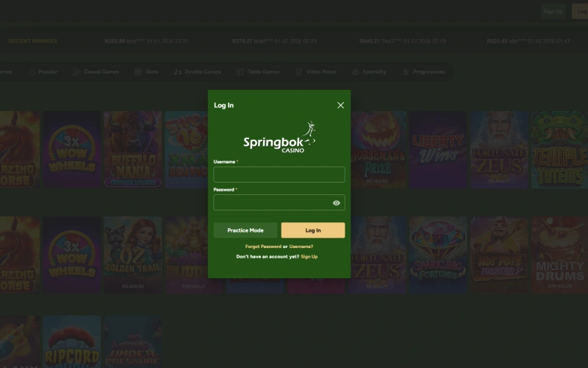
Task: Close the Log In dialog
Action: pos(340,105)
